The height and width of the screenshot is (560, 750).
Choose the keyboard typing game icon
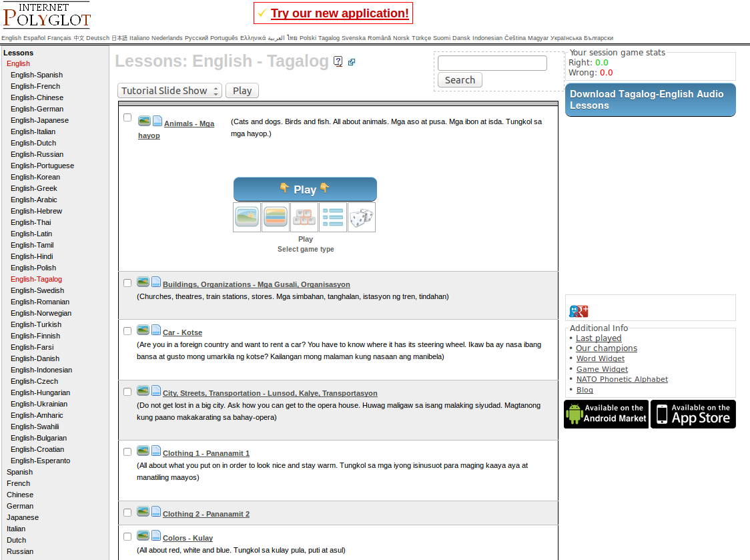coord(304,218)
